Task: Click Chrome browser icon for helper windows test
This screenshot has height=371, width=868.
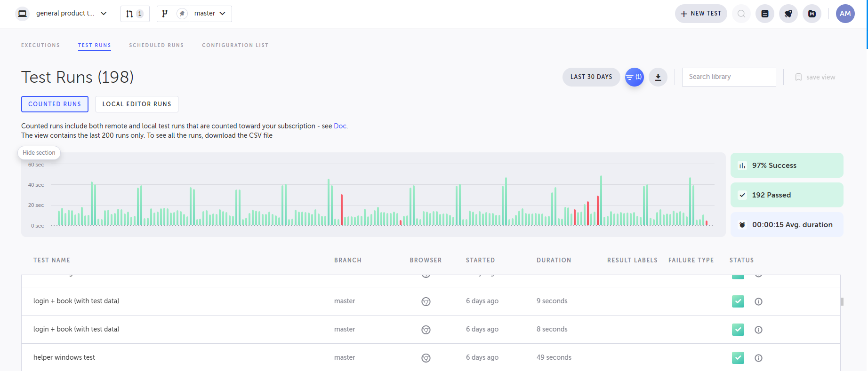Action: point(426,358)
